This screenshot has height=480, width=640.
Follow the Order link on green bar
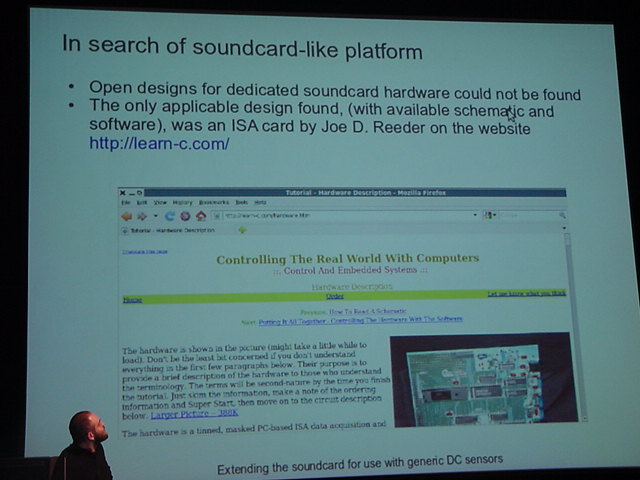pos(335,296)
